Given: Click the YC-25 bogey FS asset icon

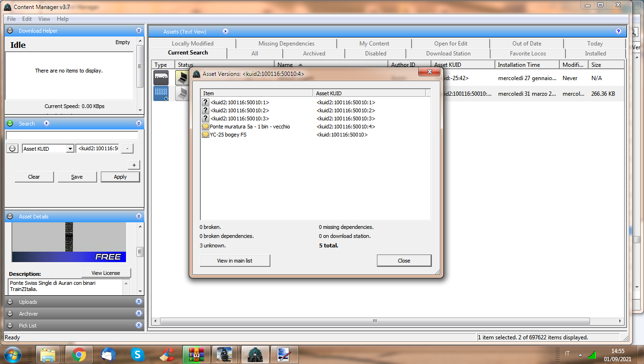Looking at the screenshot, I should [206, 135].
